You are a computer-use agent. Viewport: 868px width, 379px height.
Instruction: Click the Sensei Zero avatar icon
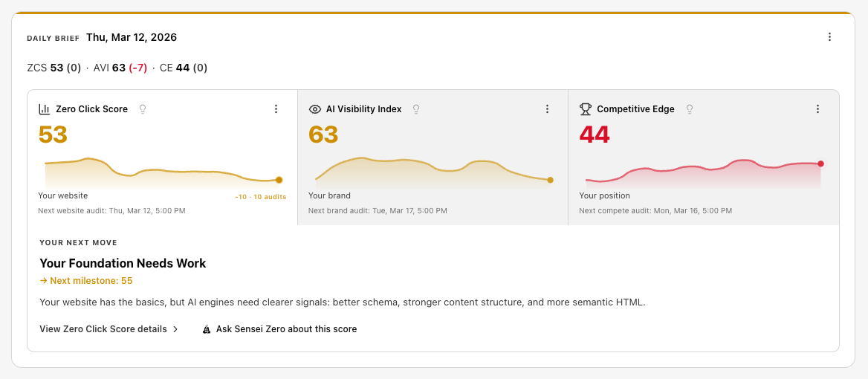tap(207, 329)
